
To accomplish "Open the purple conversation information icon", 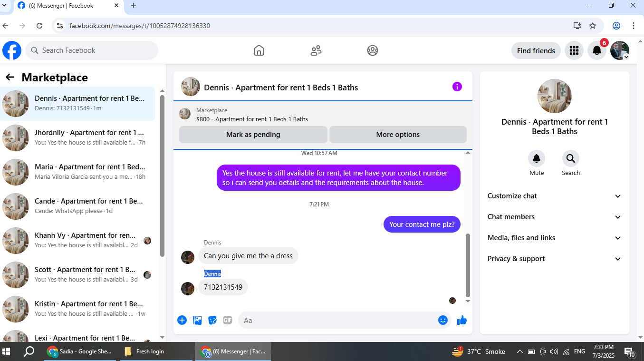I will 457,87.
